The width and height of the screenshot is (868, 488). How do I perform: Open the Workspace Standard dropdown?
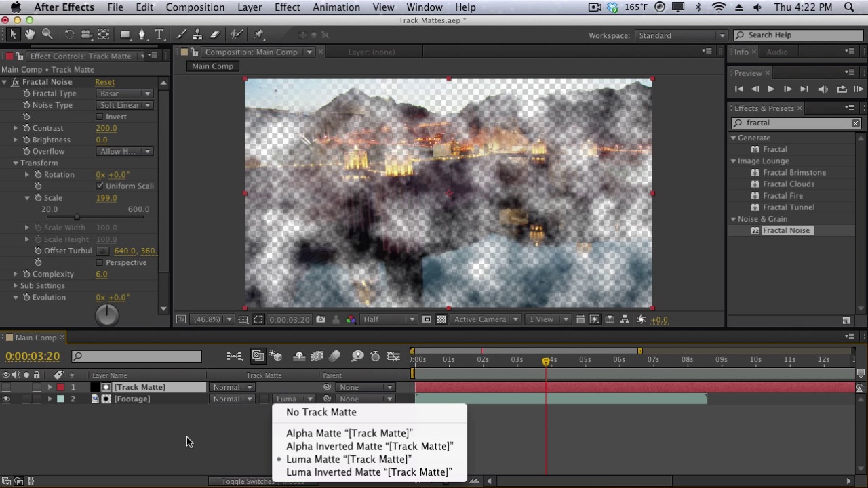(x=681, y=35)
